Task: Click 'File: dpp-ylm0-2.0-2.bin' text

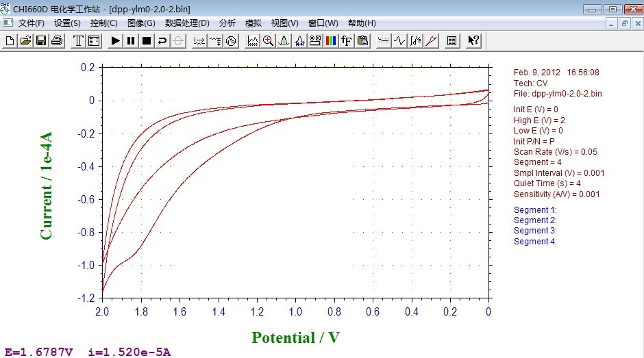Action: pyautogui.click(x=558, y=94)
